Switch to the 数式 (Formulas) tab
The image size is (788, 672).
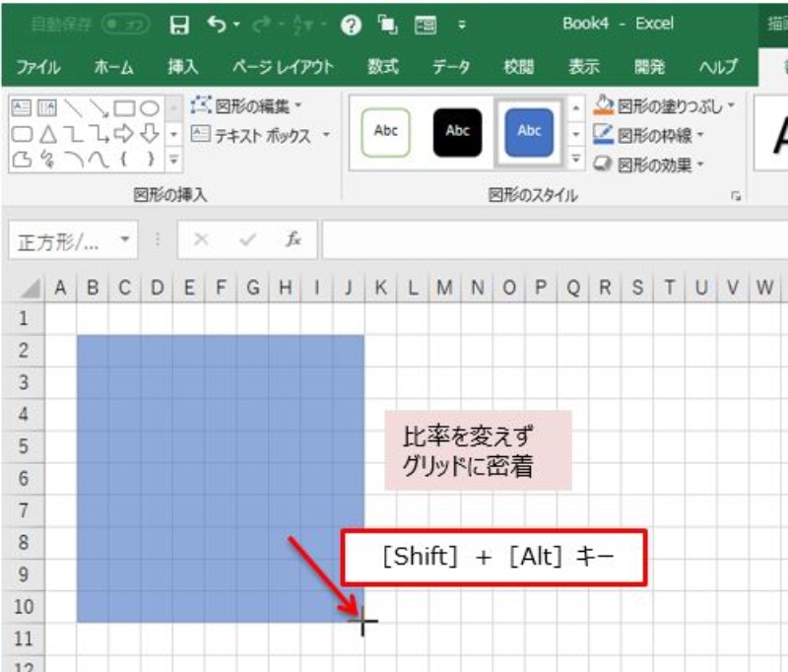pos(383,67)
